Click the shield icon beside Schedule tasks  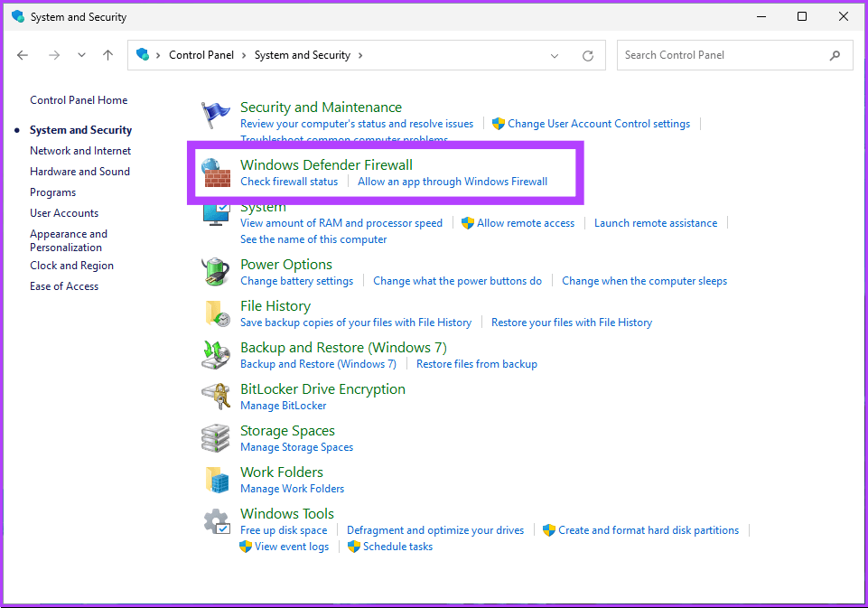point(354,547)
